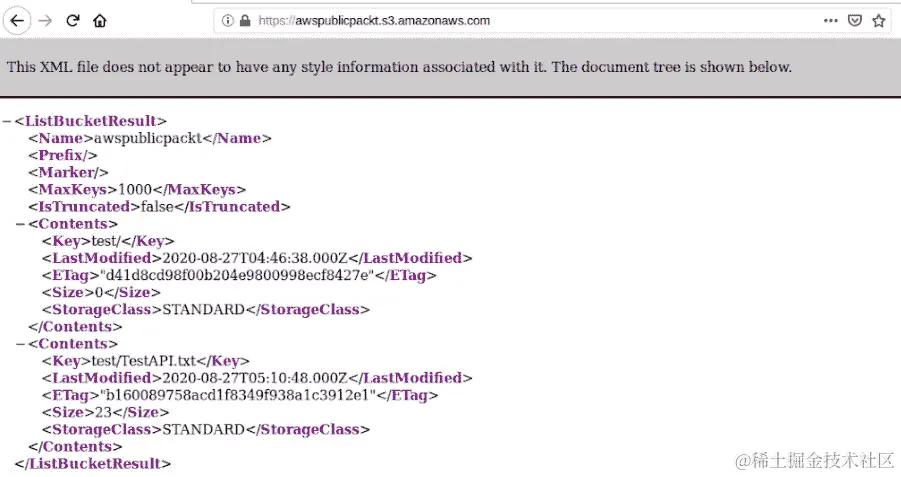
Task: Bookmark this page with the star
Action: pos(879,21)
